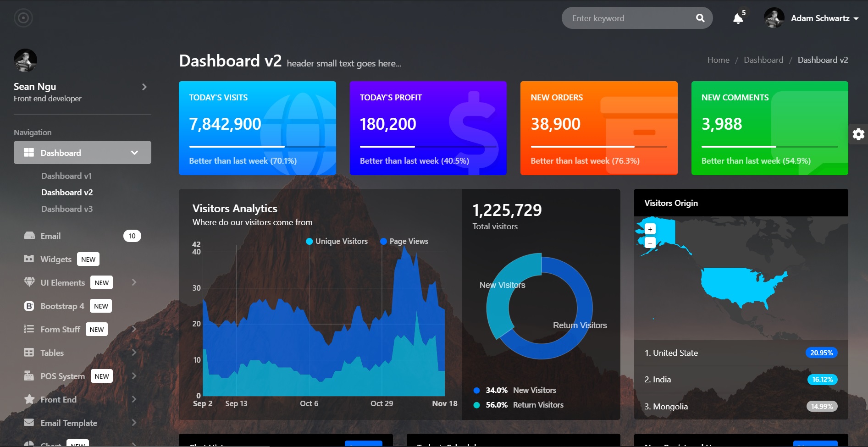868x447 pixels.
Task: Click the map zoom in button
Action: [x=650, y=229]
